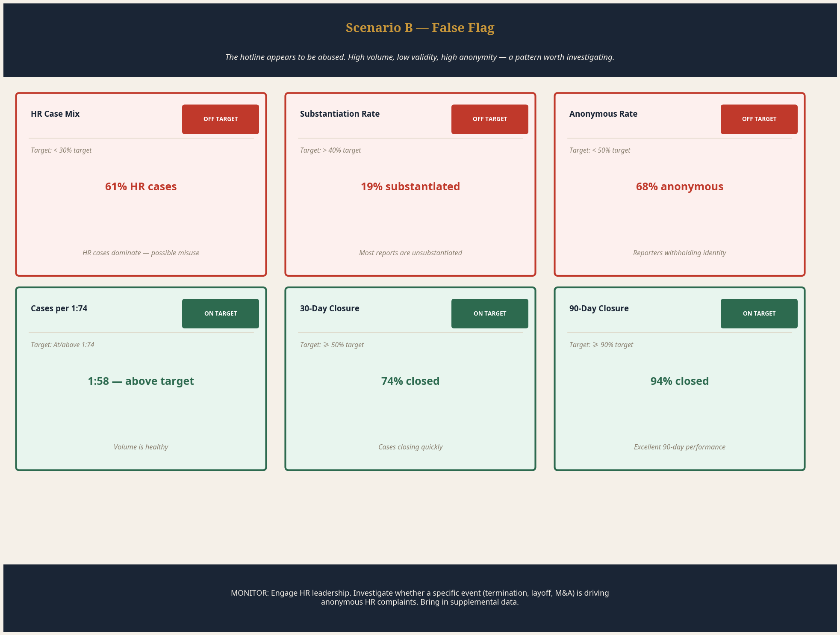The image size is (840, 635).
Task: Click the OFF TARGET badge on HR Case Mix
Action: (x=220, y=119)
